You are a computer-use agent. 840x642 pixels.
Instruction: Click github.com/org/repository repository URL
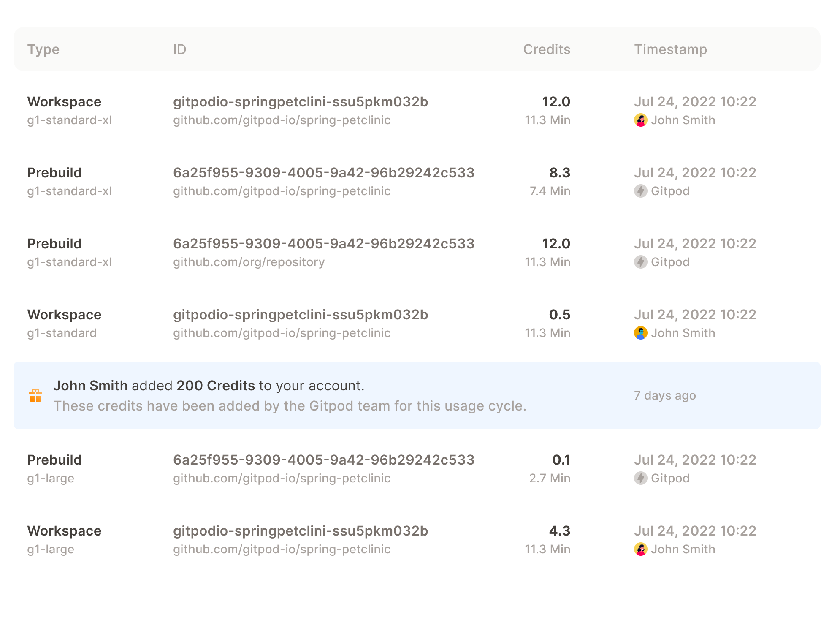coord(249,262)
